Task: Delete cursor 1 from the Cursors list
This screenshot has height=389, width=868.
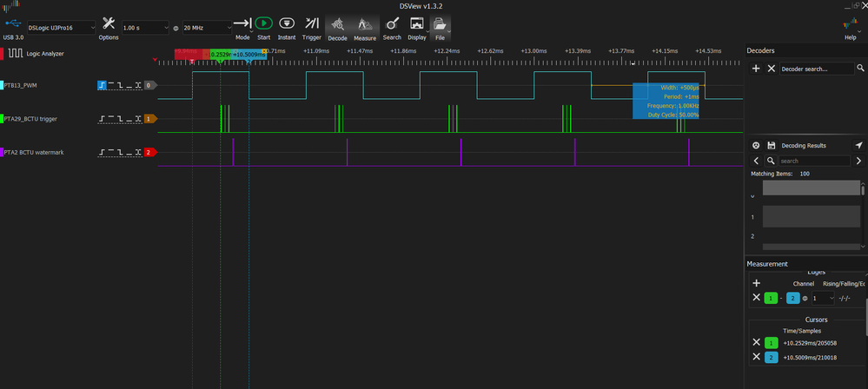Action: pos(756,342)
